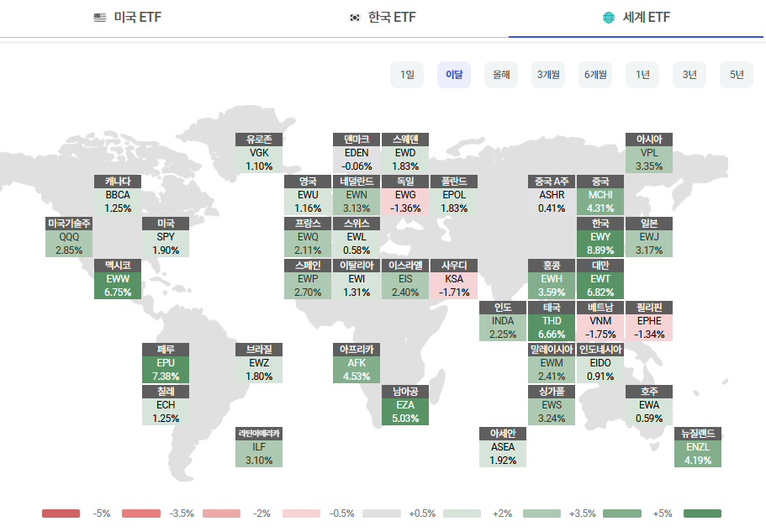Select the 필리핀 EPHE tile
This screenshot has width=766, height=532.
tap(649, 321)
